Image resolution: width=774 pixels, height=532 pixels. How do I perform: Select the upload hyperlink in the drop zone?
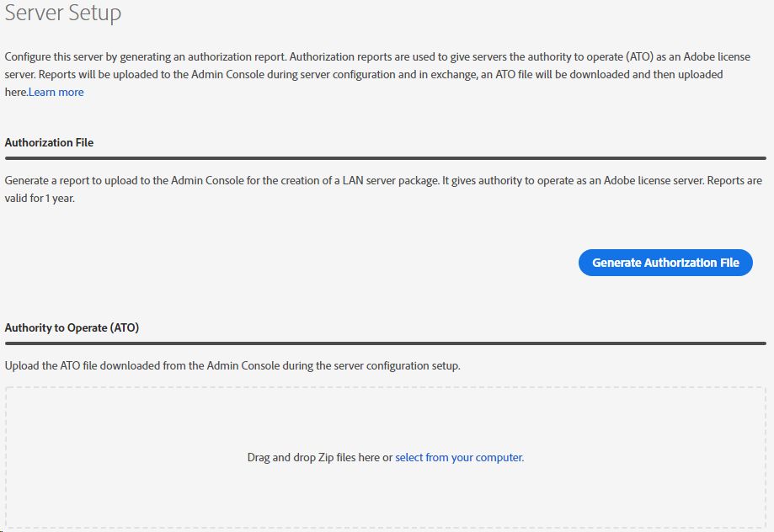[x=458, y=457]
